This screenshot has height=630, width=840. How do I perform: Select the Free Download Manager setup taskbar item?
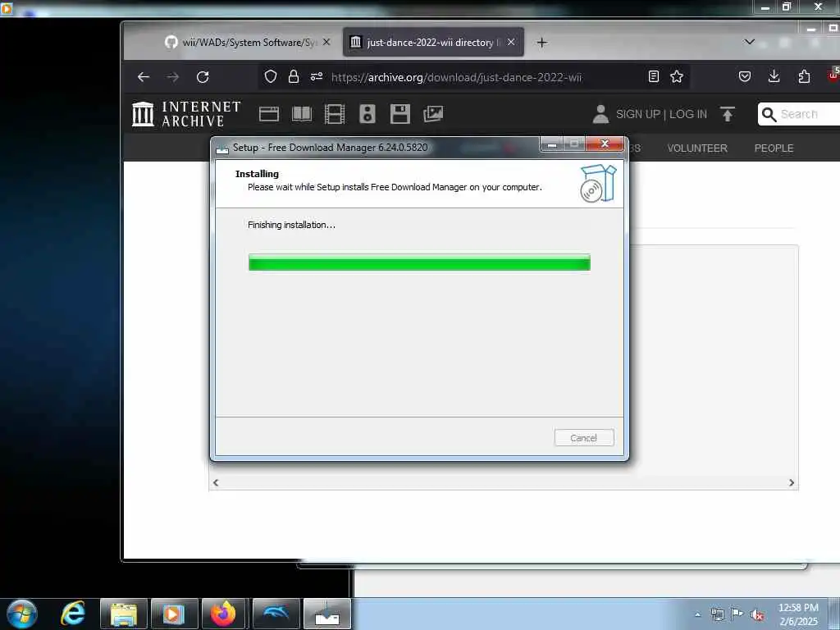[x=326, y=614]
